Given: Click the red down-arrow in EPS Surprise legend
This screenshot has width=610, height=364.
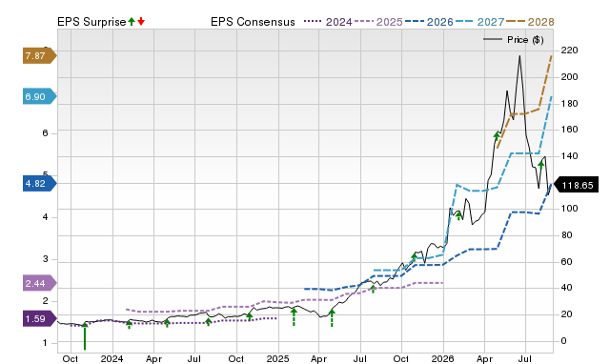Looking at the screenshot, I should 141,21.
